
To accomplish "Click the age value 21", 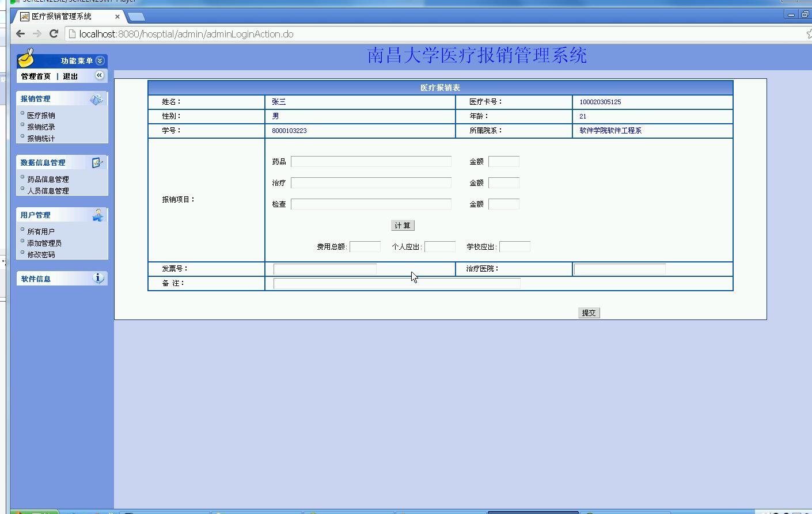I will click(583, 116).
